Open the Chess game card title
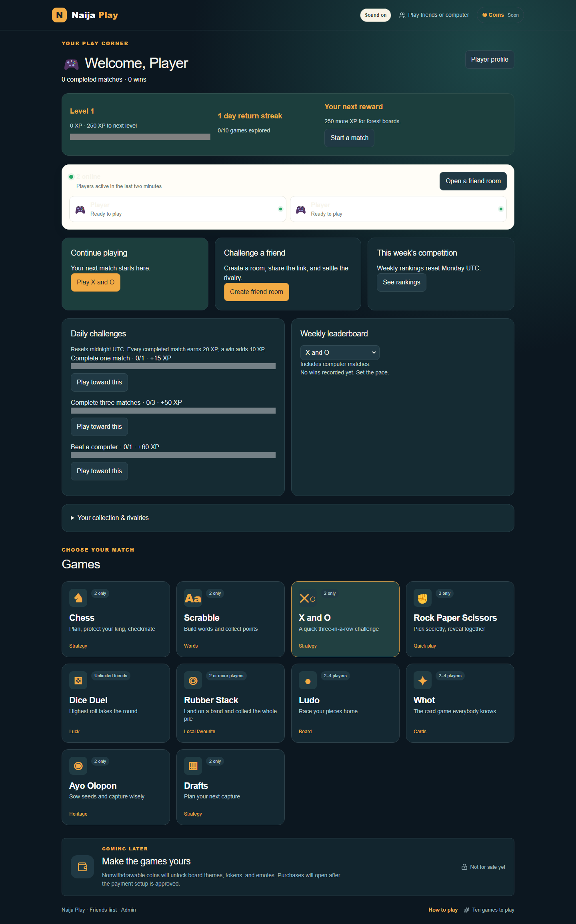 tap(82, 618)
